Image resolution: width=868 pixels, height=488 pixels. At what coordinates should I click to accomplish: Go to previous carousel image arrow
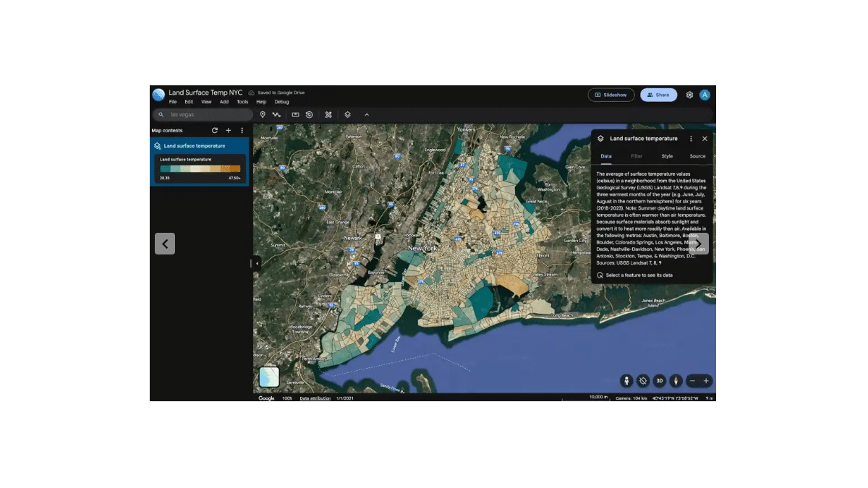(x=165, y=244)
